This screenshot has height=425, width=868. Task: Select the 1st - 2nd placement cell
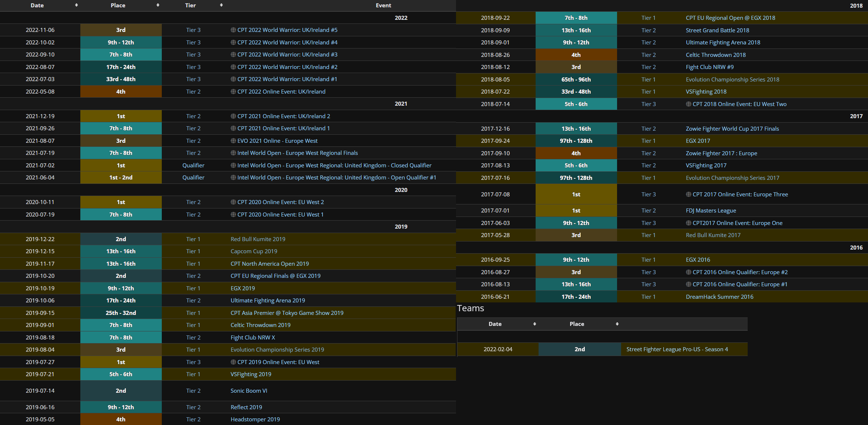point(121,178)
